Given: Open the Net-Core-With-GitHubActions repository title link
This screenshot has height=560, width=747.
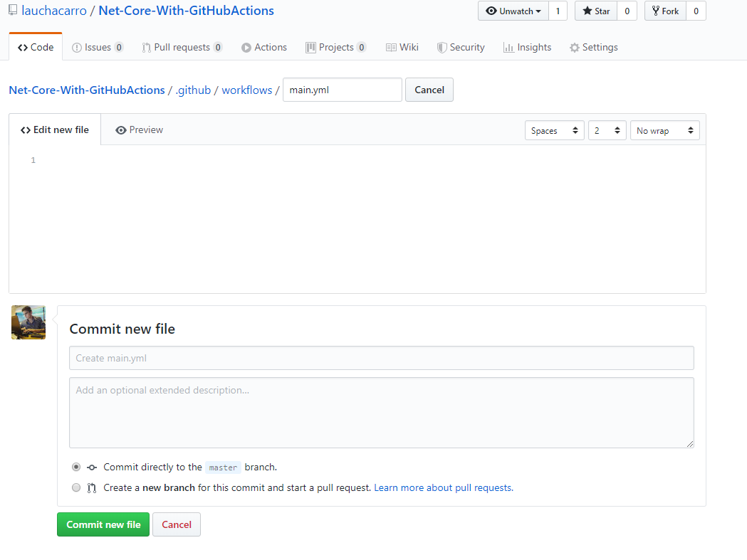Looking at the screenshot, I should 187,11.
